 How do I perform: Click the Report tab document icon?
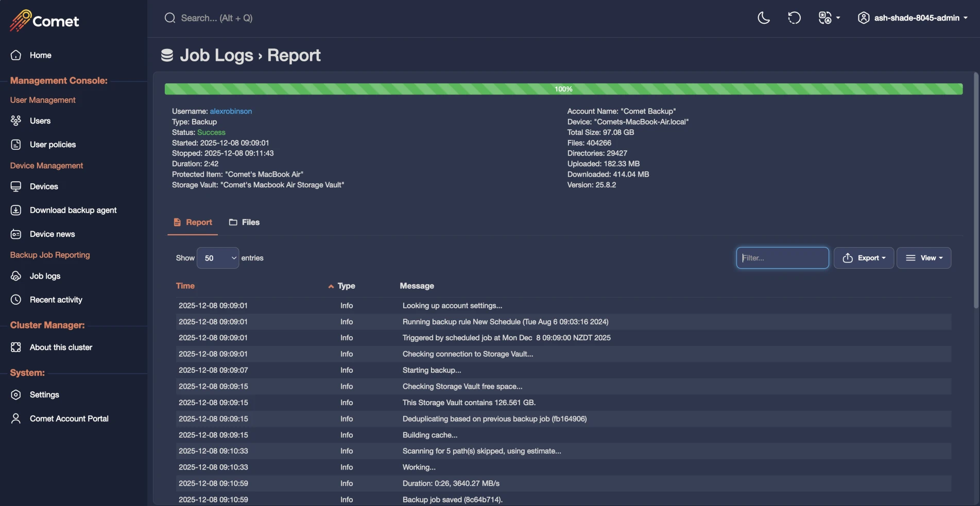click(x=177, y=222)
